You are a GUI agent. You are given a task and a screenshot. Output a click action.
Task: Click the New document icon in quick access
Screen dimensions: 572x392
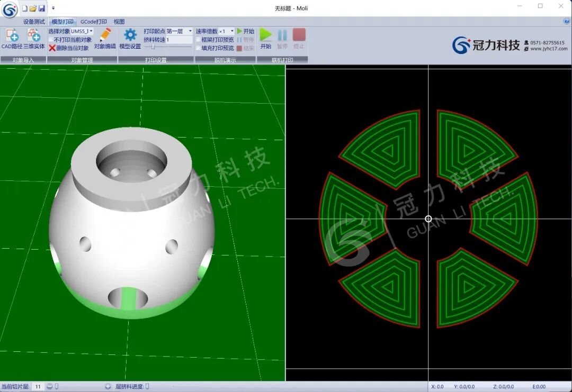pos(25,8)
